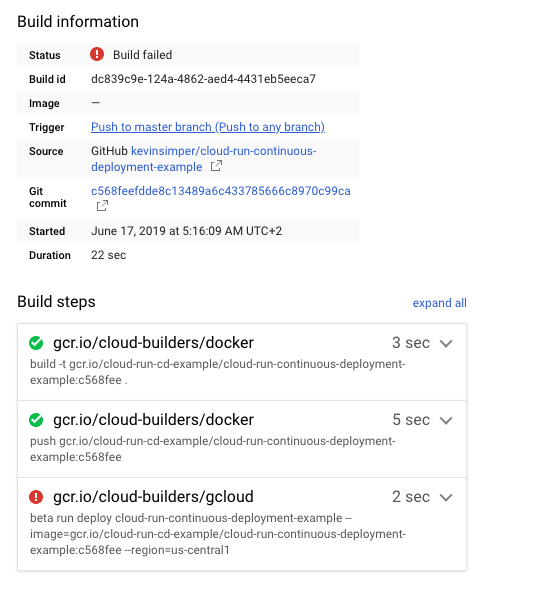The image size is (551, 596).
Task: Click red error icon on gcloud step
Action: tap(36, 497)
